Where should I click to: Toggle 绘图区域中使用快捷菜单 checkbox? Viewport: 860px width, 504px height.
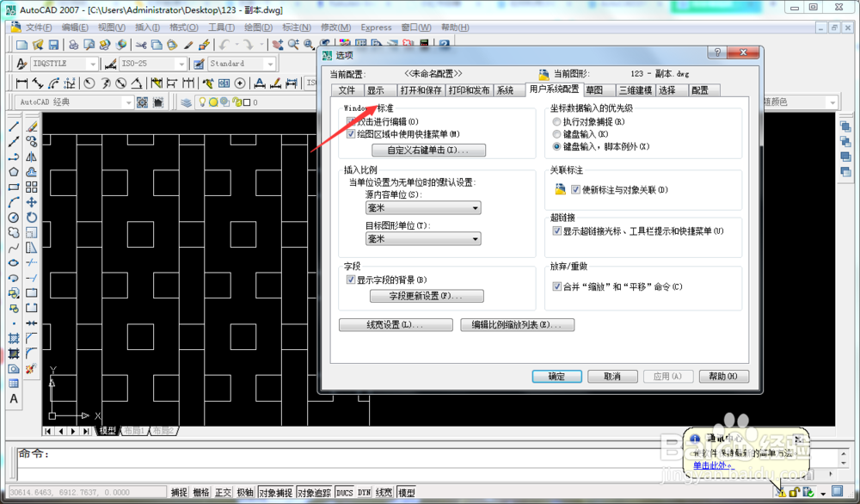click(x=351, y=134)
